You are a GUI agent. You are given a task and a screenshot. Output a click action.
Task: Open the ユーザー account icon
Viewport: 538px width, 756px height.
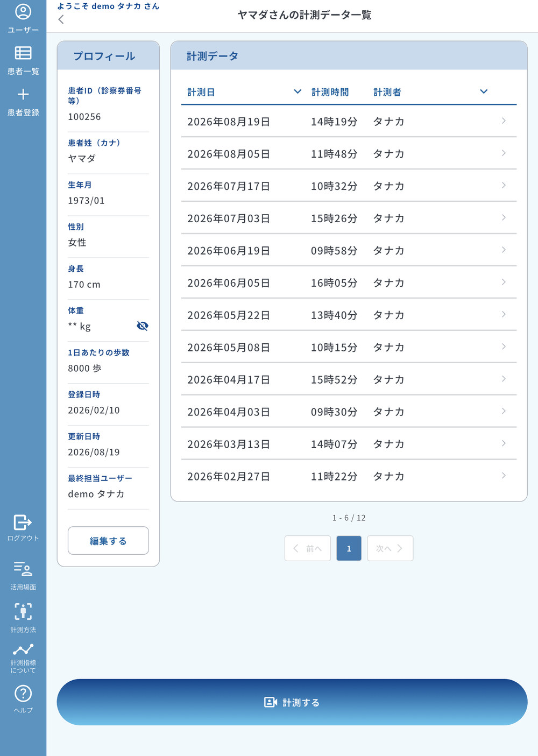point(23,12)
